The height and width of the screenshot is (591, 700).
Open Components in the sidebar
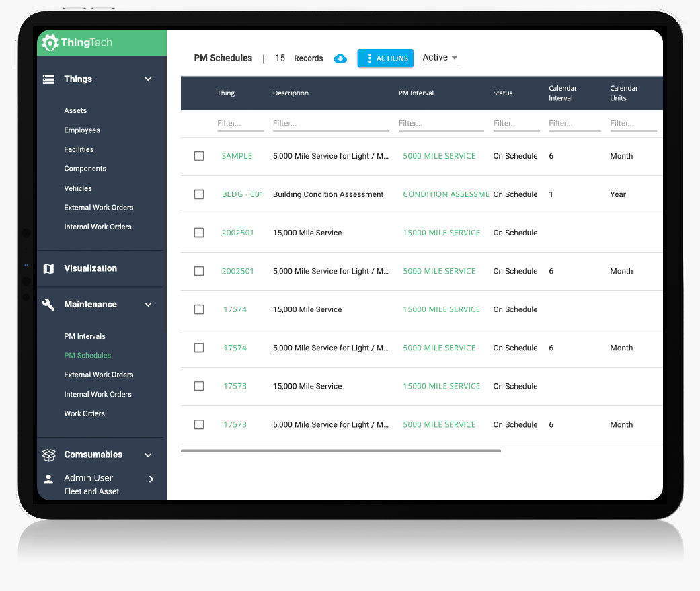85,168
